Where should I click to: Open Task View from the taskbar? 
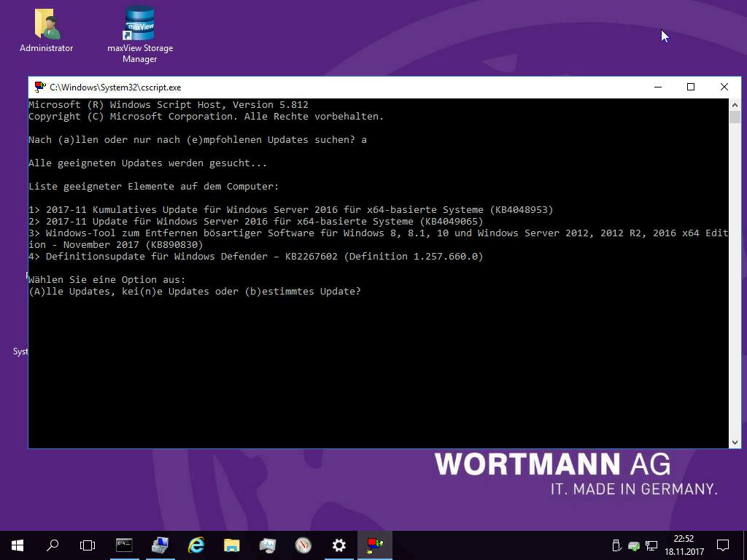click(88, 545)
